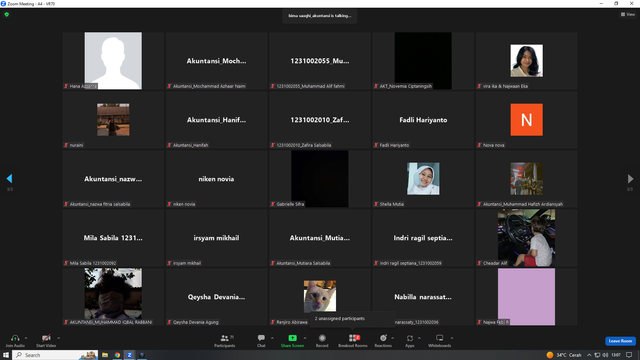Select AKUNTANSI_MUHAMMAD IQBAL RABBANI's video tile
The image size is (640, 360).
pyautogui.click(x=113, y=297)
